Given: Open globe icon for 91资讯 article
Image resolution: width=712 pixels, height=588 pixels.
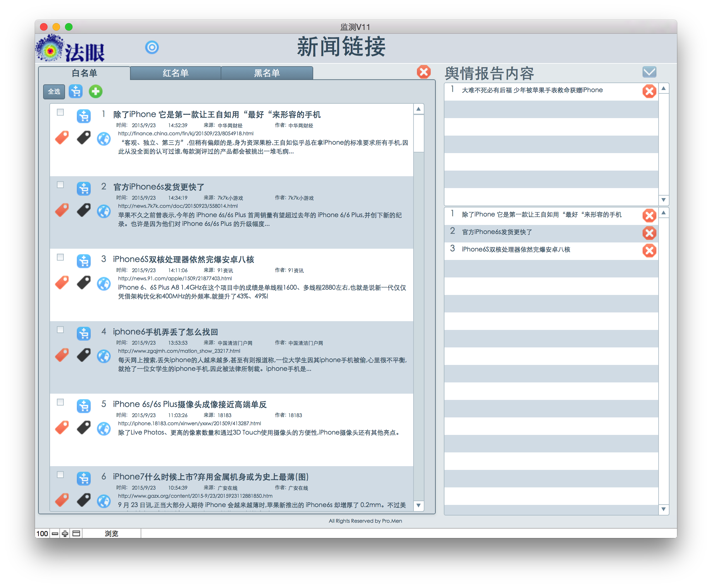Looking at the screenshot, I should (104, 284).
